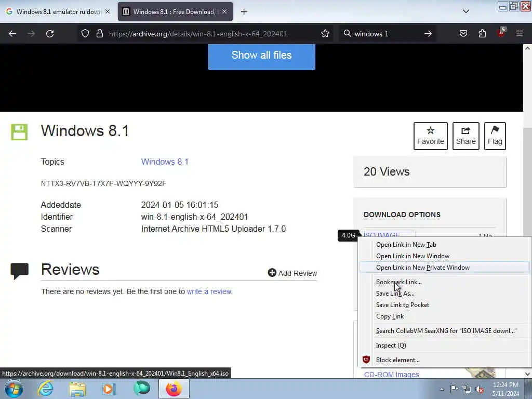Viewport: 532px width, 399px height.
Task: Select Save Link As from context menu
Action: 445,294
